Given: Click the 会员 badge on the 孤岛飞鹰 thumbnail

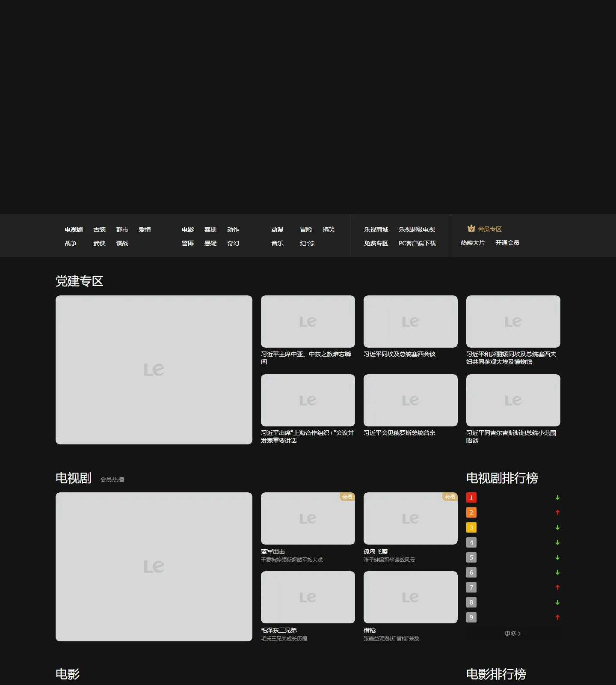Looking at the screenshot, I should pyautogui.click(x=450, y=497).
